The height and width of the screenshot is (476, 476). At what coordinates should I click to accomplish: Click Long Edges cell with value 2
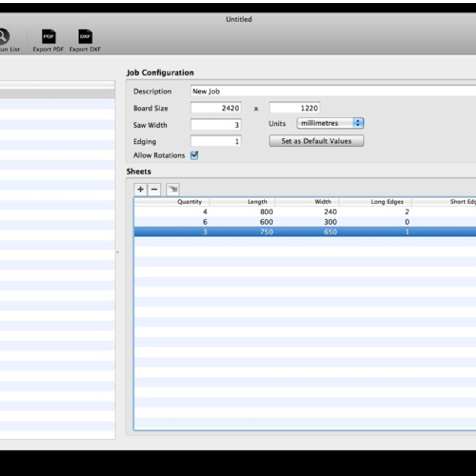click(x=407, y=212)
